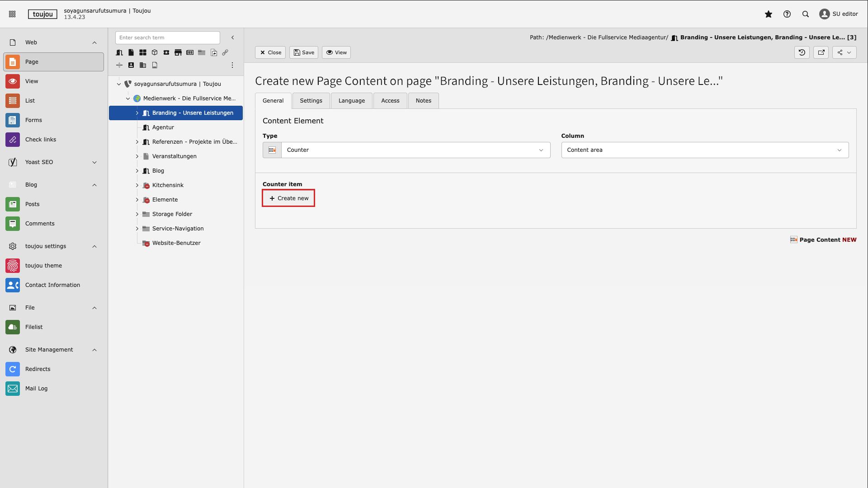Click Create new counter item button

288,198
